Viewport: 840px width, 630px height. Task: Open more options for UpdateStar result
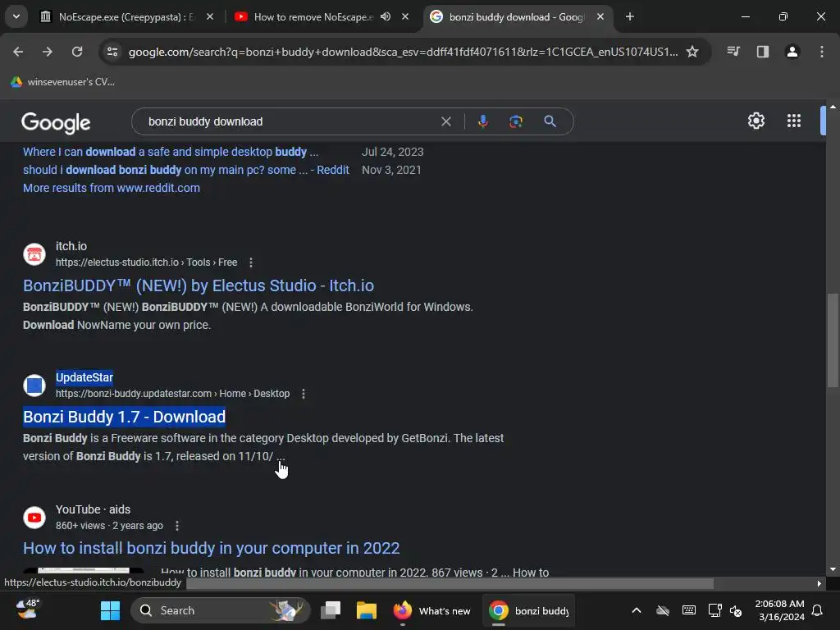304,394
